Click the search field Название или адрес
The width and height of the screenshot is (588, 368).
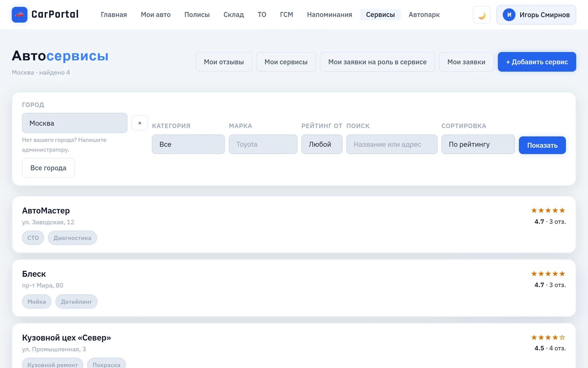tap(392, 144)
